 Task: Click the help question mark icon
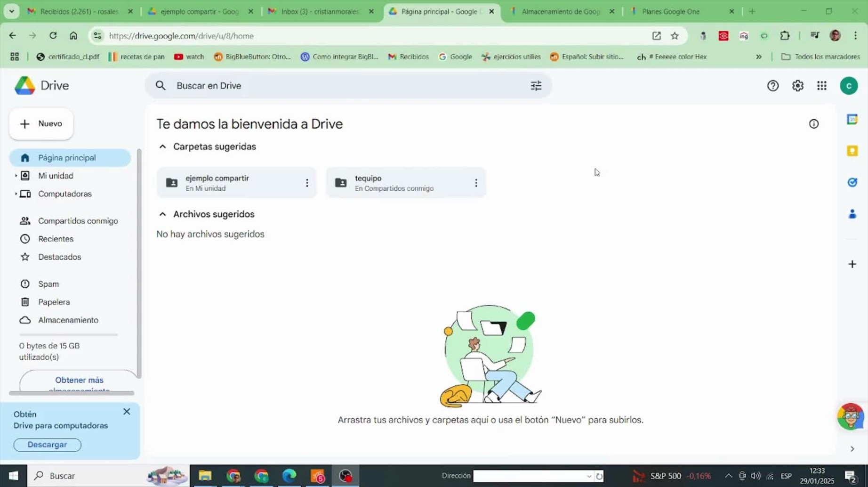click(x=772, y=86)
